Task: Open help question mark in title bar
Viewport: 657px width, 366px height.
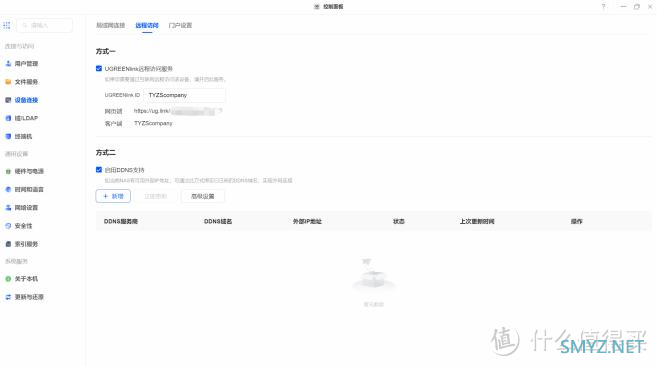Action: point(603,7)
